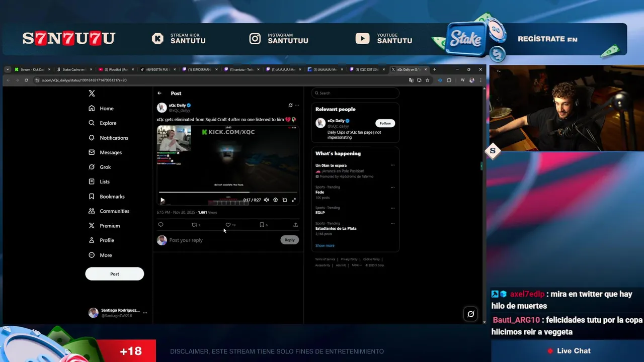Open xQc Daily avatar in Relevant people
The width and height of the screenshot is (644, 362).
[x=320, y=123]
